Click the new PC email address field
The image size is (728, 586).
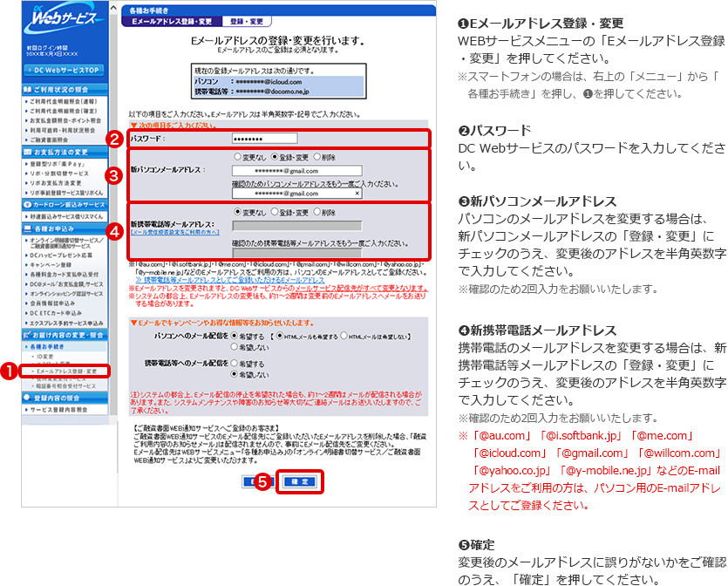(x=296, y=171)
